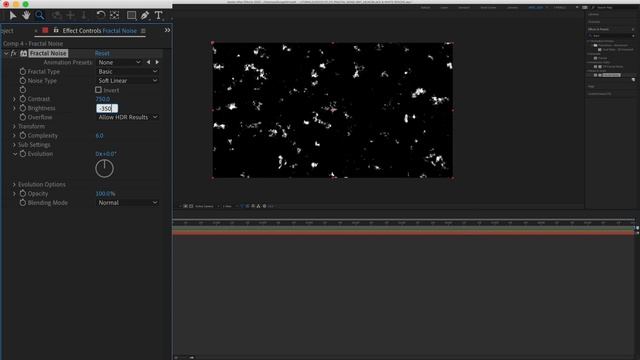Click the Search Help field

(614, 7)
